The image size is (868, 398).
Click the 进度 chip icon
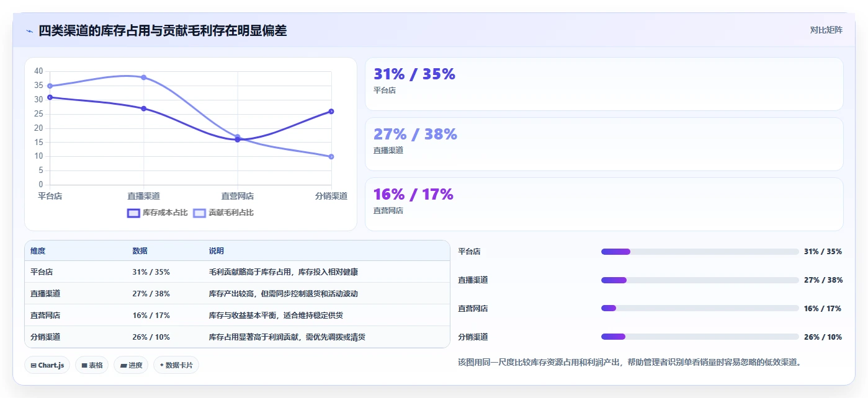(123, 365)
